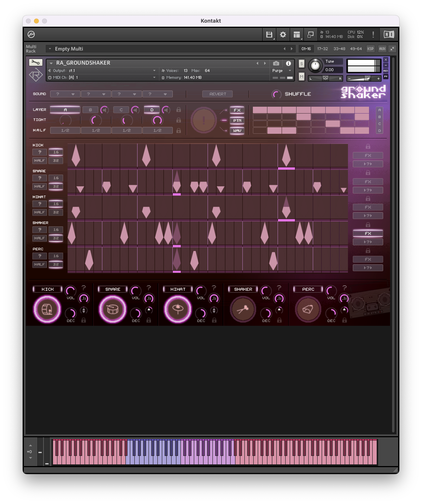Open fourth SOUND dropdown
This screenshot has height=504, width=422.
pyautogui.click(x=157, y=94)
